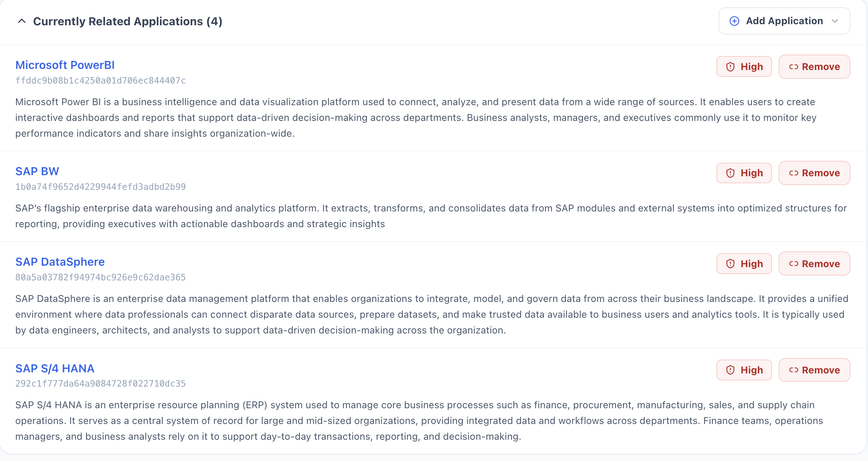Viewport: 868px width, 461px height.
Task: Click the shield icon for SAP DataSphere
Action: (x=730, y=263)
